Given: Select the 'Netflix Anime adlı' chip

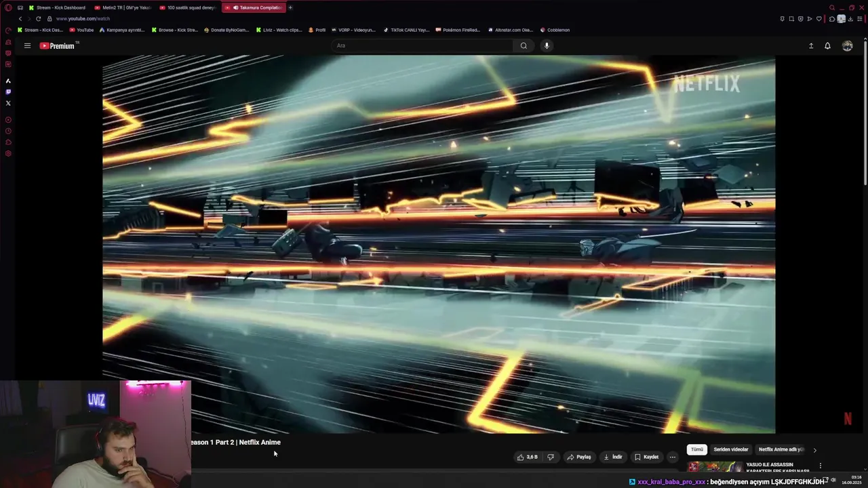Looking at the screenshot, I should 781,449.
